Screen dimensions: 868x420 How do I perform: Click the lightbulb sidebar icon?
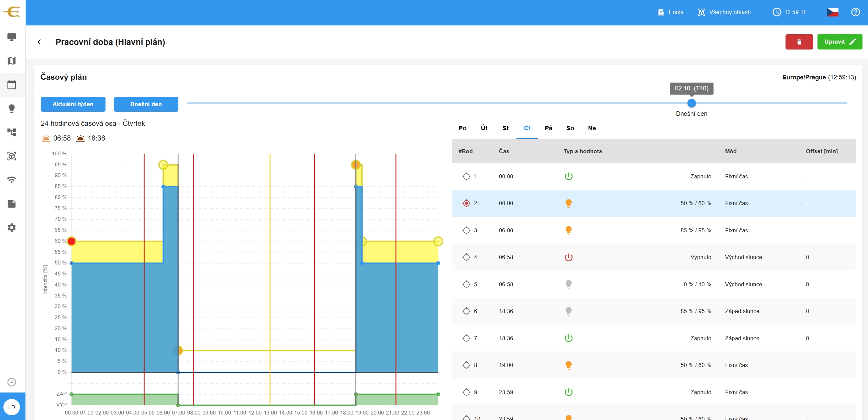[12, 109]
